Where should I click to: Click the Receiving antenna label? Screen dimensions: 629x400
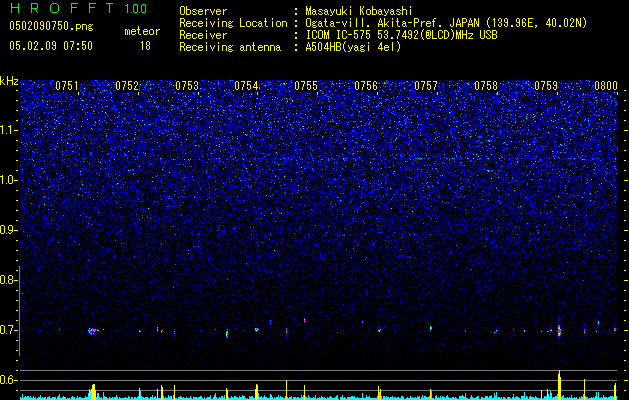click(230, 47)
